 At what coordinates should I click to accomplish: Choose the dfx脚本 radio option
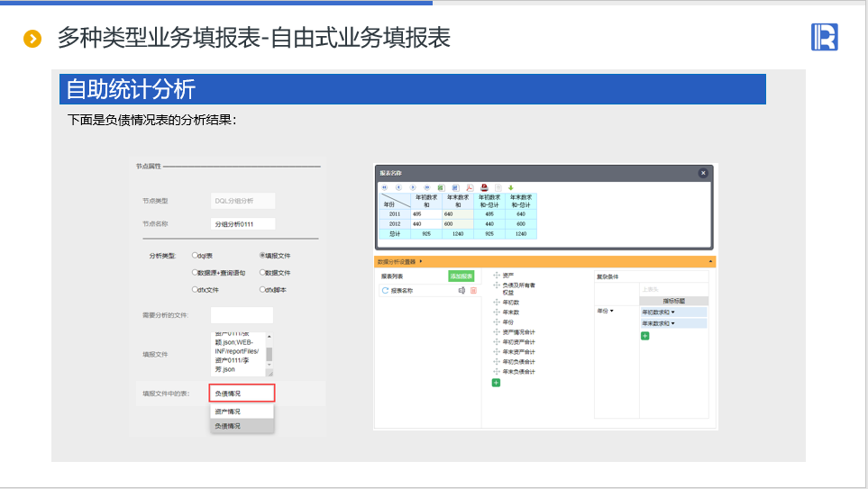pyautogui.click(x=262, y=290)
